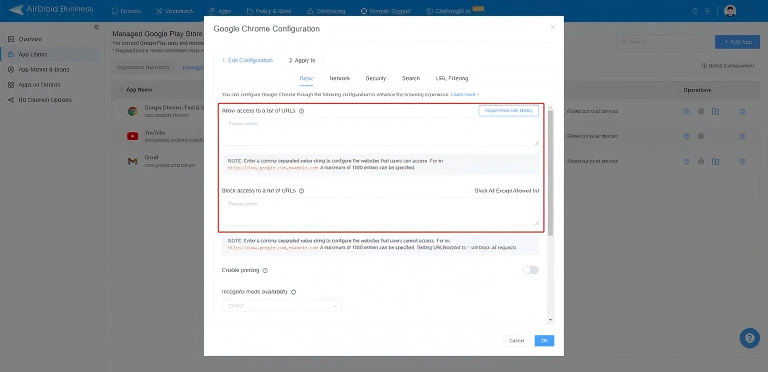Click the notification icon beside the avatar
Screen dimensions: 768x372
707,11
